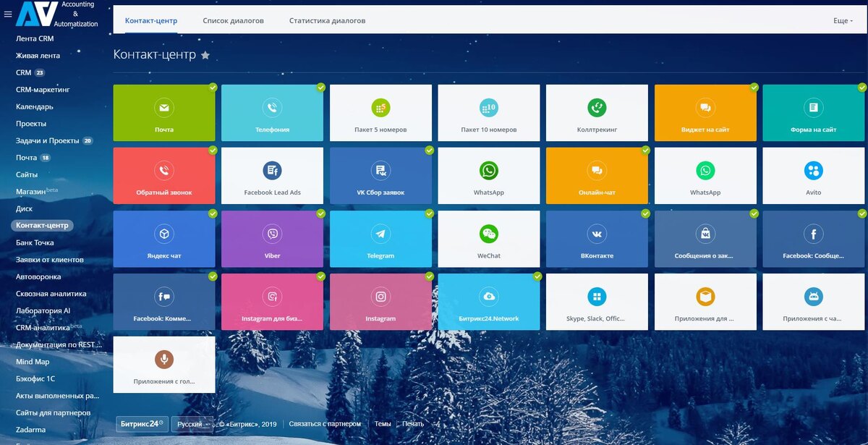The image size is (868, 445).
Task: Click the Битрикс24 footer button
Action: 142,424
